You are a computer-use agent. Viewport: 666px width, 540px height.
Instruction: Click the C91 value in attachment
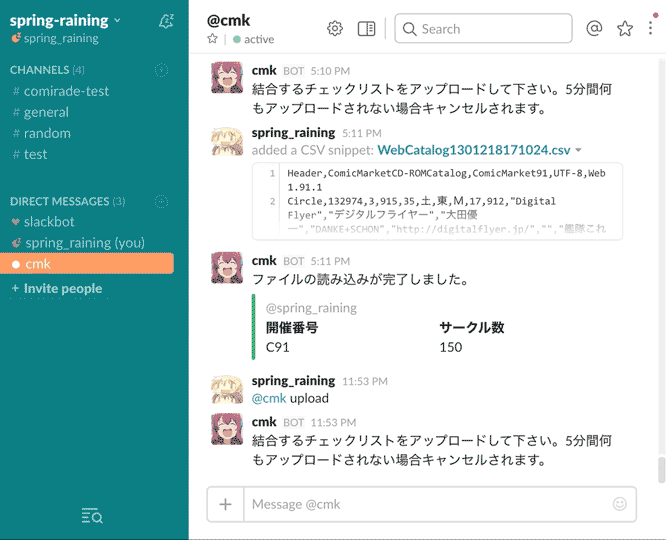pyautogui.click(x=277, y=347)
